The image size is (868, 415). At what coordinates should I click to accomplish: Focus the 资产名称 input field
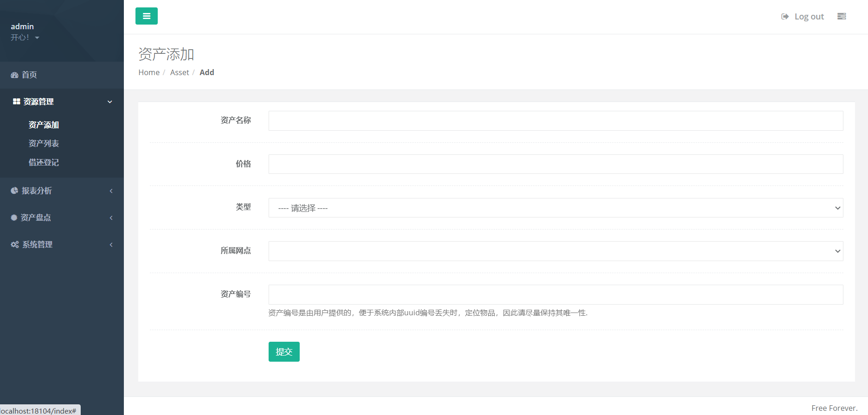[x=556, y=121]
